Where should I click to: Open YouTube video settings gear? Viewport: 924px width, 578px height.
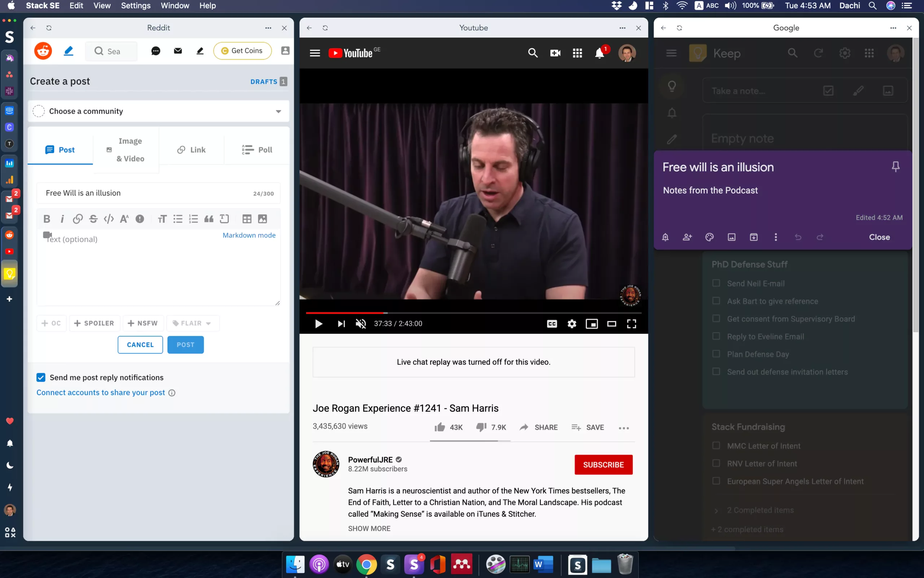point(572,324)
